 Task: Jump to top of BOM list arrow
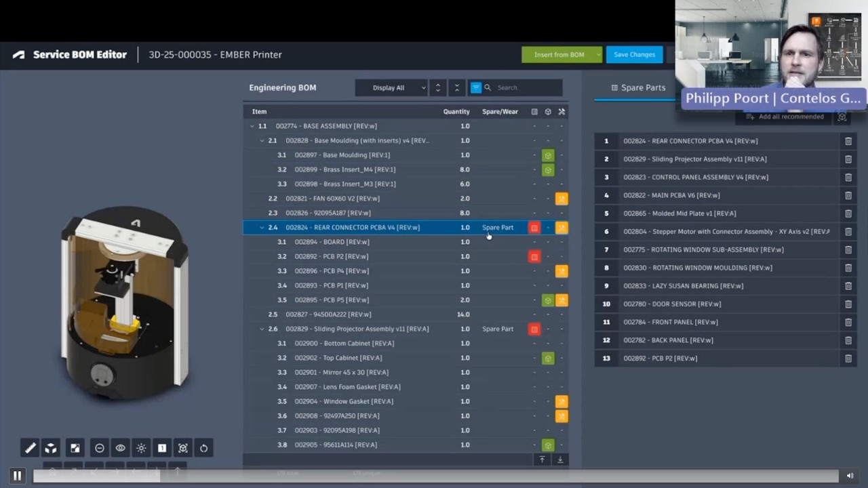542,460
